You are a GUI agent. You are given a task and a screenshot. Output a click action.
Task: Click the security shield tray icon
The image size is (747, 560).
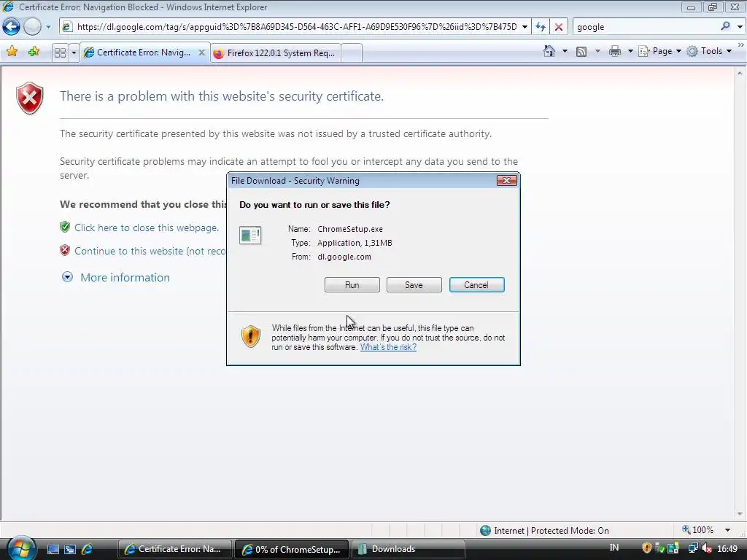coord(646,548)
